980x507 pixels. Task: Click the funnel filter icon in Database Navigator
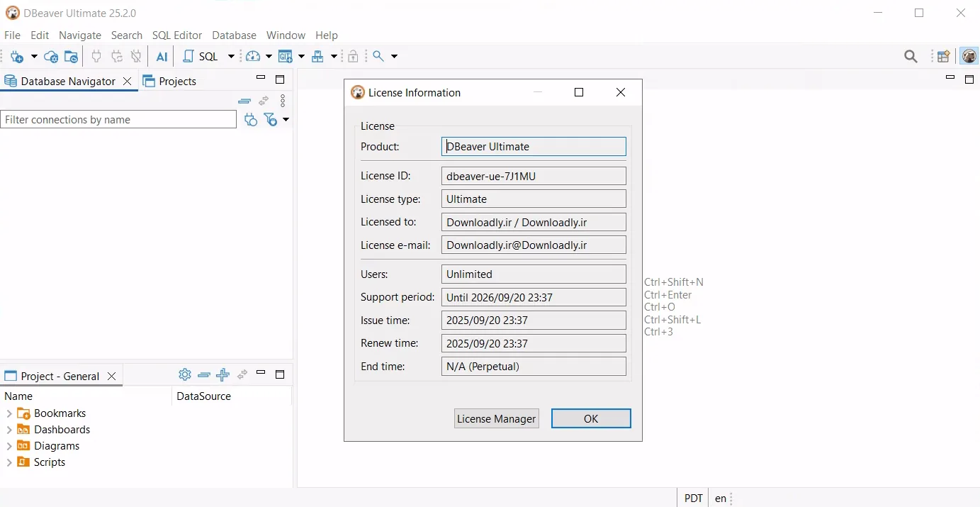click(x=271, y=120)
